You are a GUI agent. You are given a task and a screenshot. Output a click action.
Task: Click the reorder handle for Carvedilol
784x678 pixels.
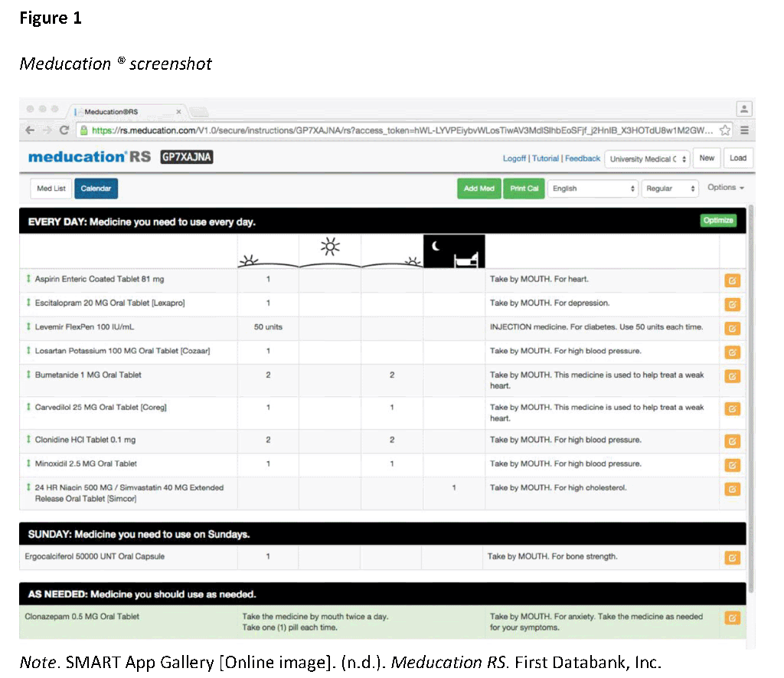[x=28, y=408]
